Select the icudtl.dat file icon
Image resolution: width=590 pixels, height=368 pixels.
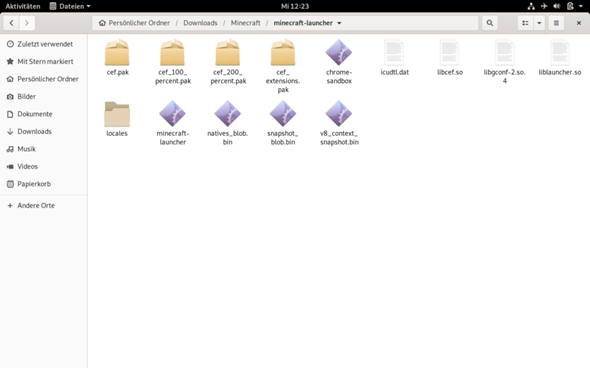[394, 52]
